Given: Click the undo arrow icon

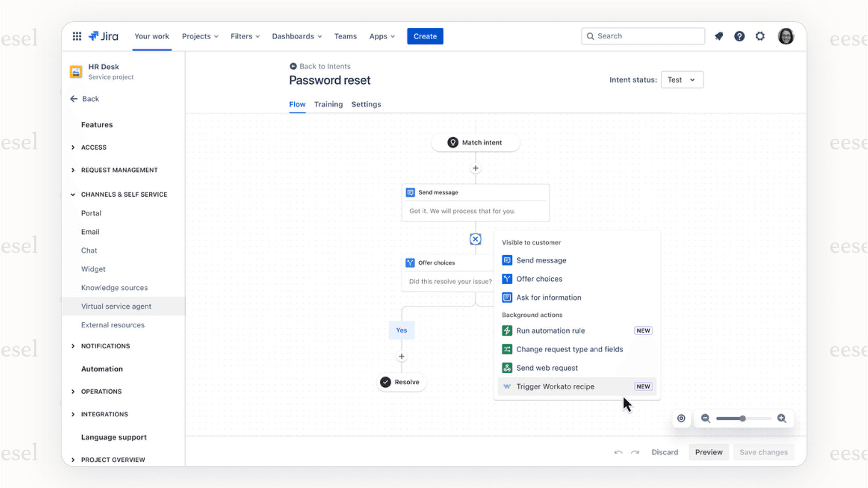Looking at the screenshot, I should click(618, 452).
